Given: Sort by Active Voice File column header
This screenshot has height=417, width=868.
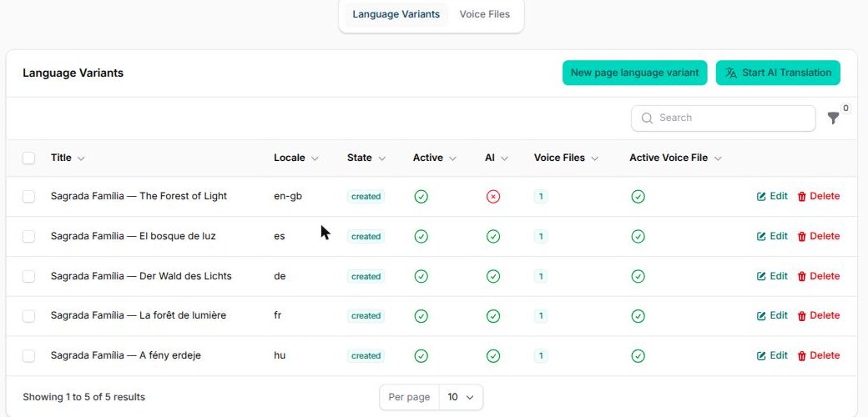Looking at the screenshot, I should (675, 158).
